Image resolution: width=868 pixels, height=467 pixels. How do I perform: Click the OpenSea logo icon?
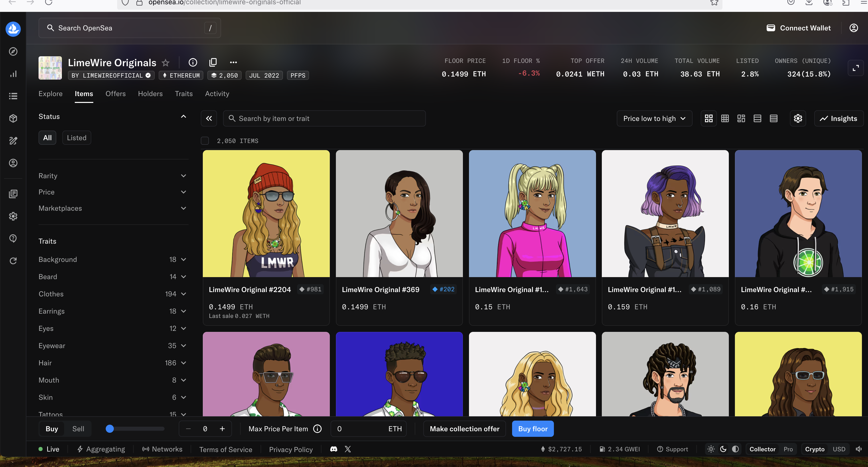tap(13, 29)
